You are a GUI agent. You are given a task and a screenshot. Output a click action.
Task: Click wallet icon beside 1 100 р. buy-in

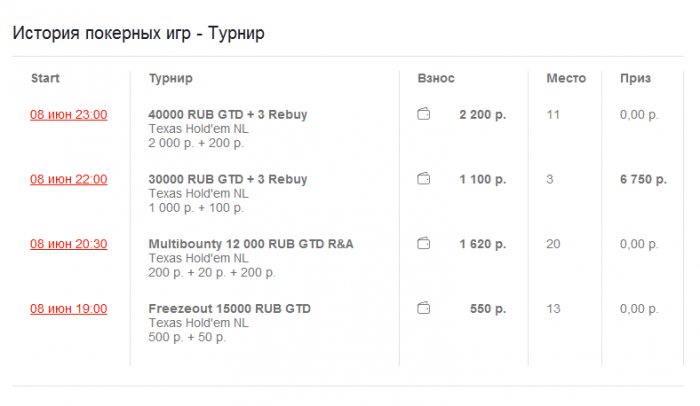point(424,179)
